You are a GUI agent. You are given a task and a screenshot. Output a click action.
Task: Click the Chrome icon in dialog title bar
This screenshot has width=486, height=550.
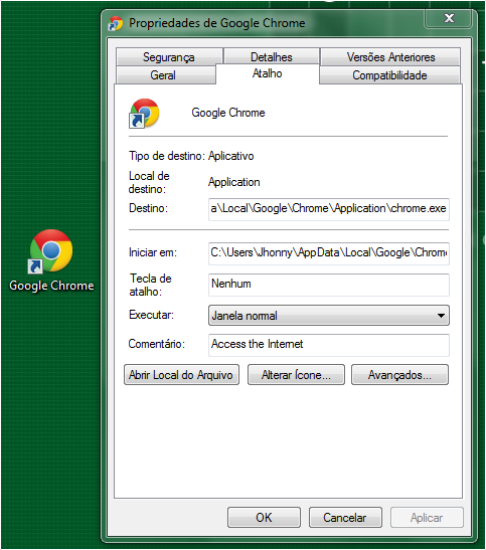(116, 24)
